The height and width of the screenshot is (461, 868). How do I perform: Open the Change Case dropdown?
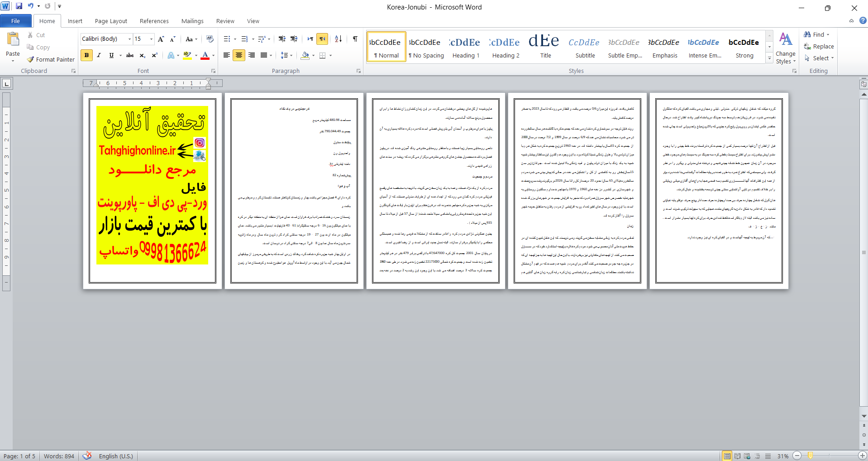point(191,39)
